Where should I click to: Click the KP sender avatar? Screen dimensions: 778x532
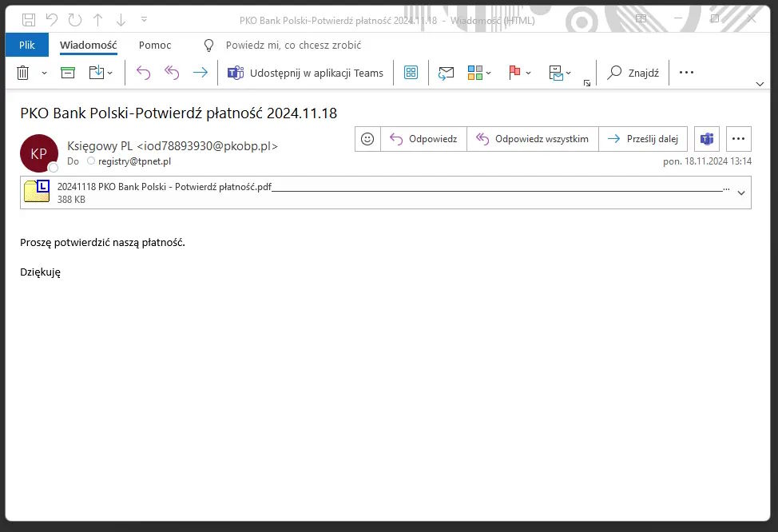[38, 153]
